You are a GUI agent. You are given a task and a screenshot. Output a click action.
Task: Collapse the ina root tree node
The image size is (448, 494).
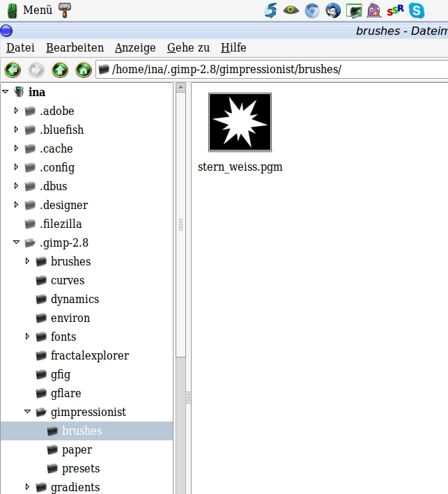tap(5, 92)
